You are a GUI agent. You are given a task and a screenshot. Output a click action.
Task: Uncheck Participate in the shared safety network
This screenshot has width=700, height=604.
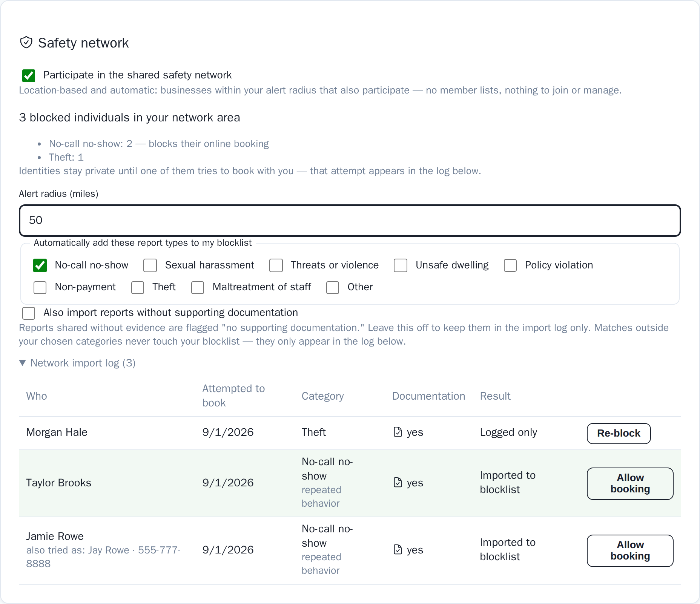[29, 75]
